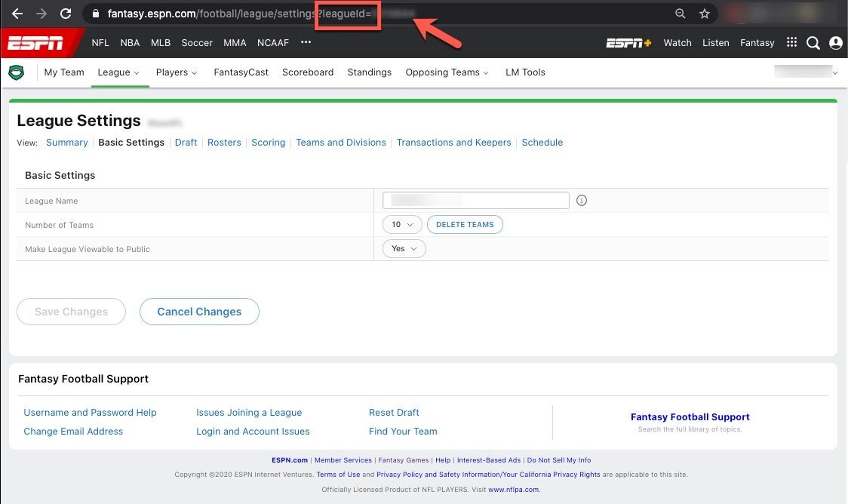Open the NBA section
This screenshot has height=504, width=848.
(130, 43)
